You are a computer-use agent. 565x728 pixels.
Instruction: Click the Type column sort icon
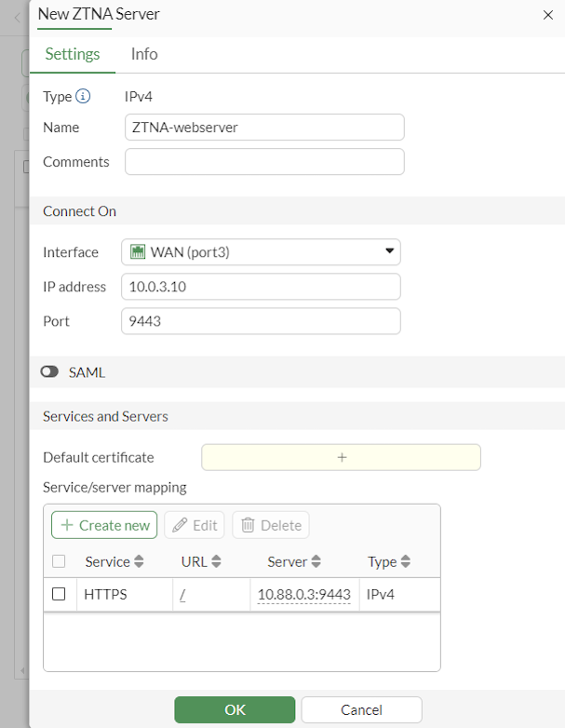406,561
